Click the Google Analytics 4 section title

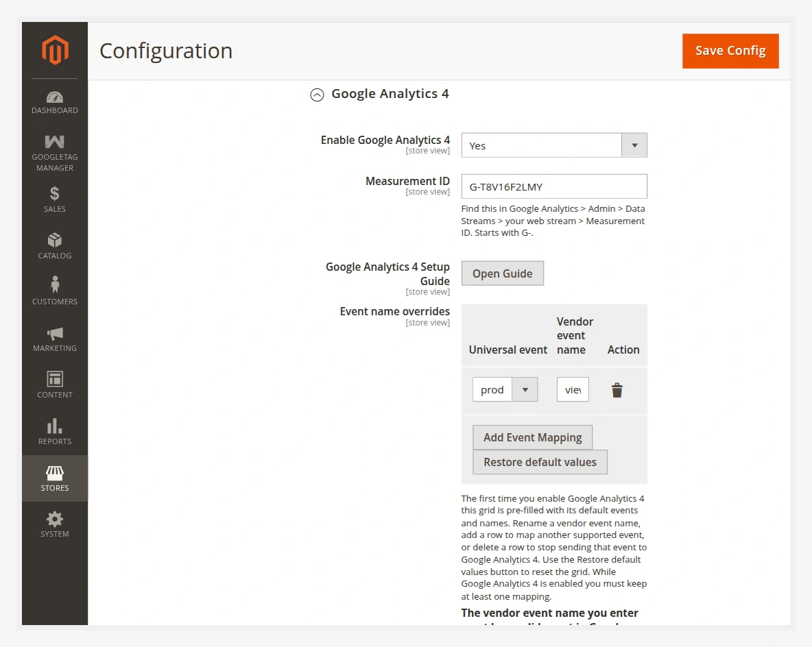coord(390,94)
